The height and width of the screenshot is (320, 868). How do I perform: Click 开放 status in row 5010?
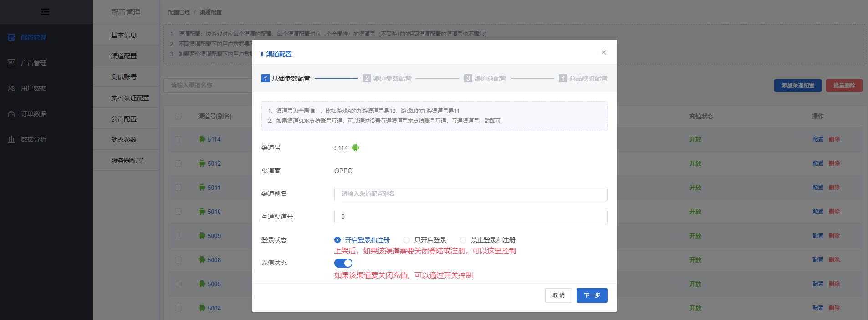[695, 212]
